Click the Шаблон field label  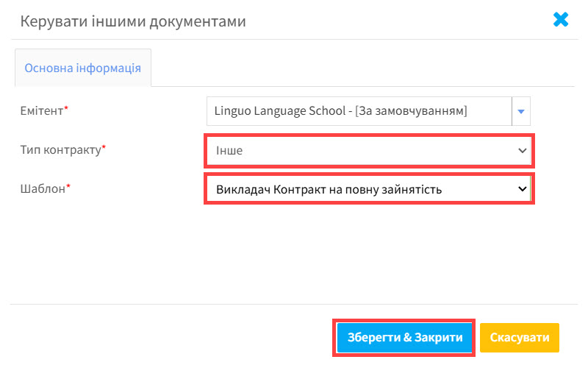pos(43,188)
